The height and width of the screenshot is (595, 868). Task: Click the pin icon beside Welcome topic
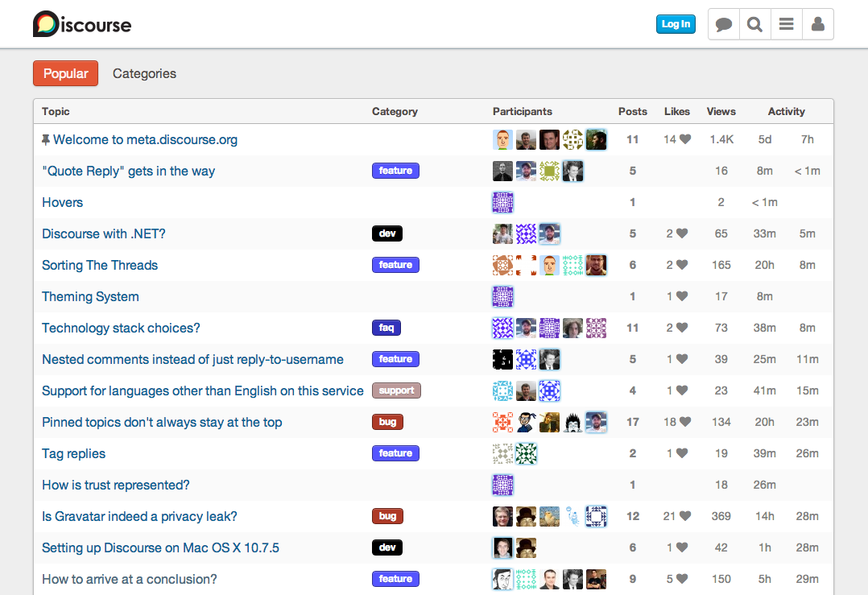[x=46, y=139]
